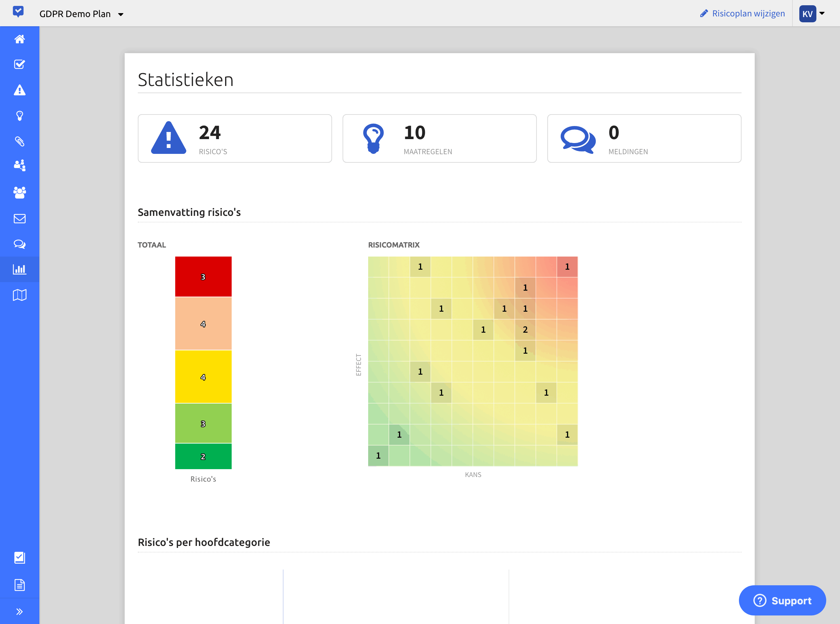Open the map icon in sidebar
This screenshot has height=624, width=840.
coord(20,295)
